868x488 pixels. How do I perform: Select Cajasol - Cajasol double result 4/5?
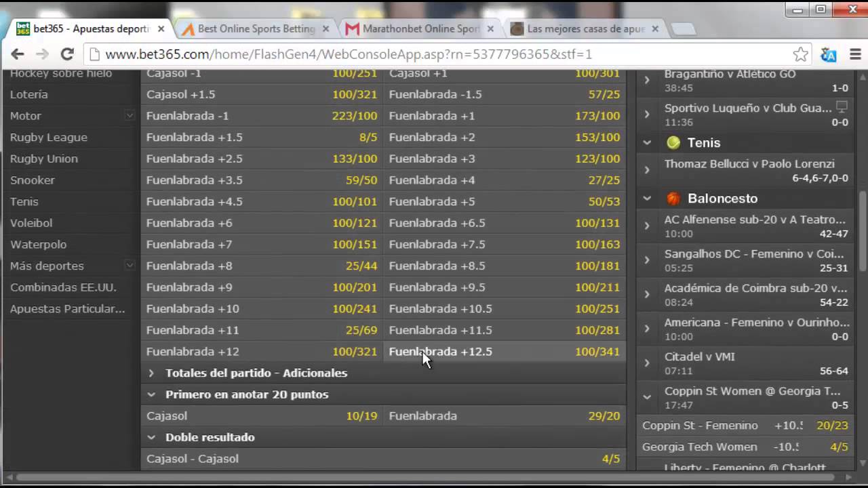(383, 459)
